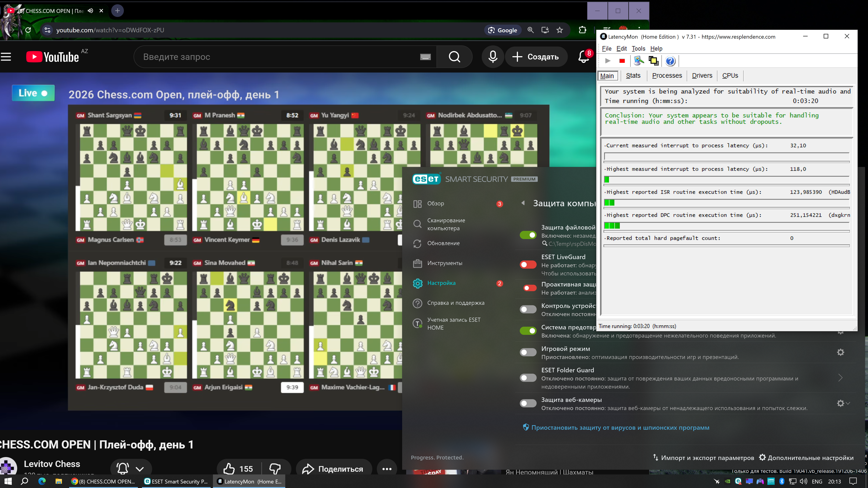This screenshot has height=488, width=868.
Task: Reload the page in Chrome
Action: (x=28, y=30)
